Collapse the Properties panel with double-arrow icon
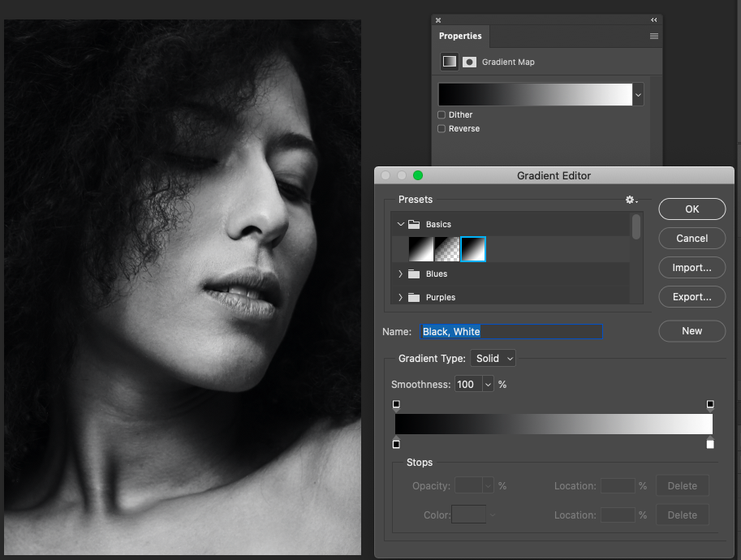The width and height of the screenshot is (741, 560). pos(654,20)
